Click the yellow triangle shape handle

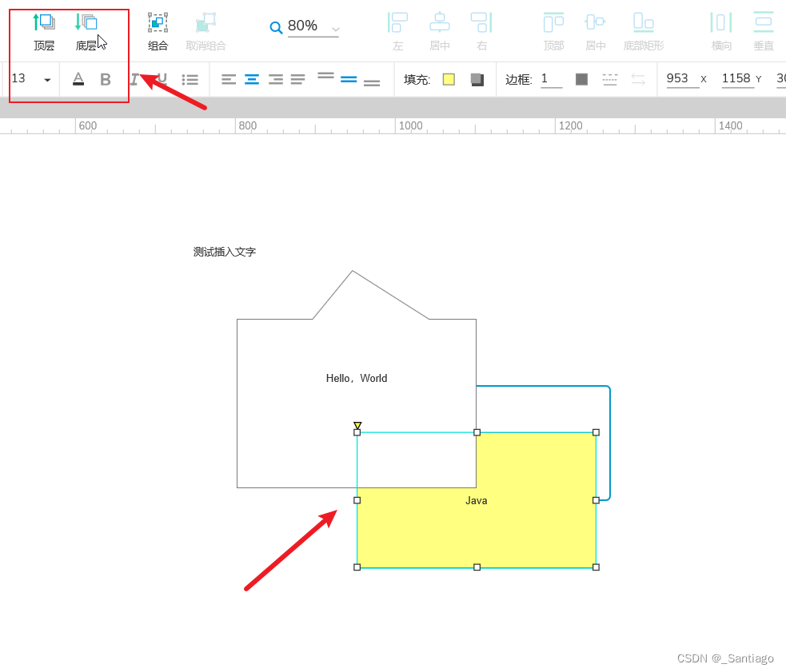tap(357, 425)
